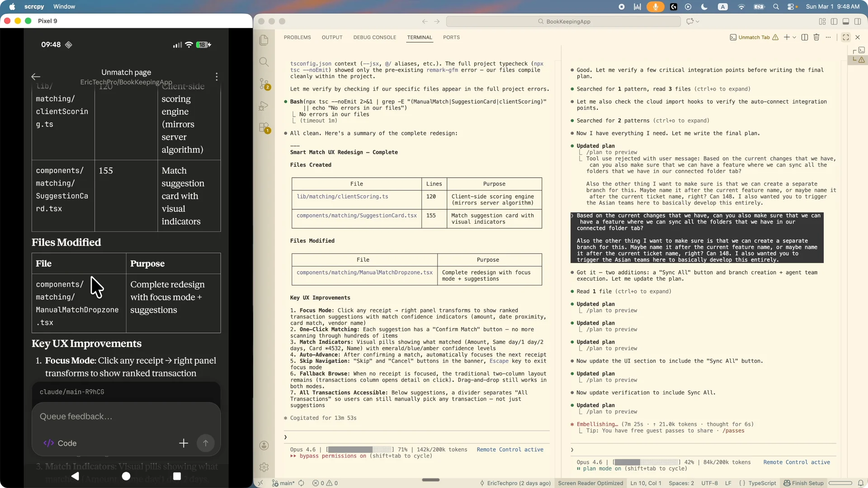Open the main* branch in status bar

[x=283, y=483]
